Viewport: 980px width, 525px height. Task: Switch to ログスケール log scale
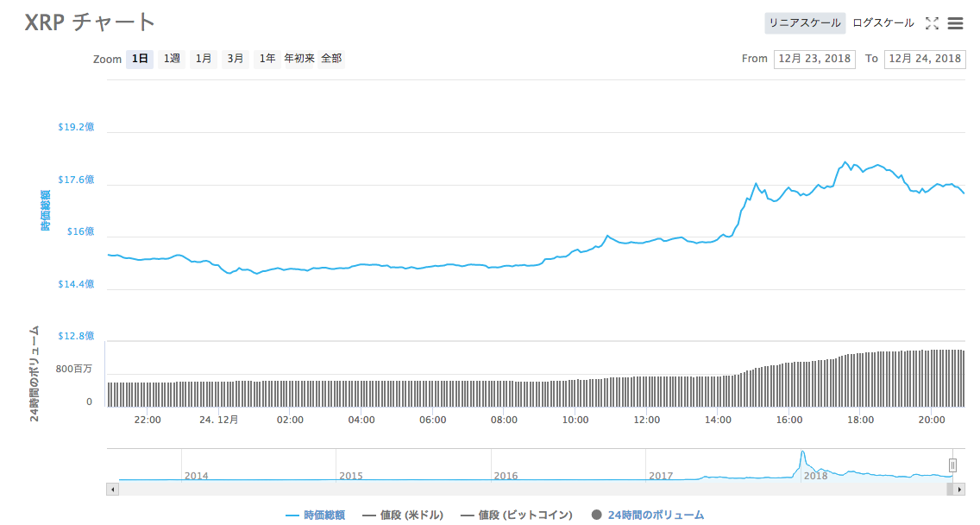point(883,23)
